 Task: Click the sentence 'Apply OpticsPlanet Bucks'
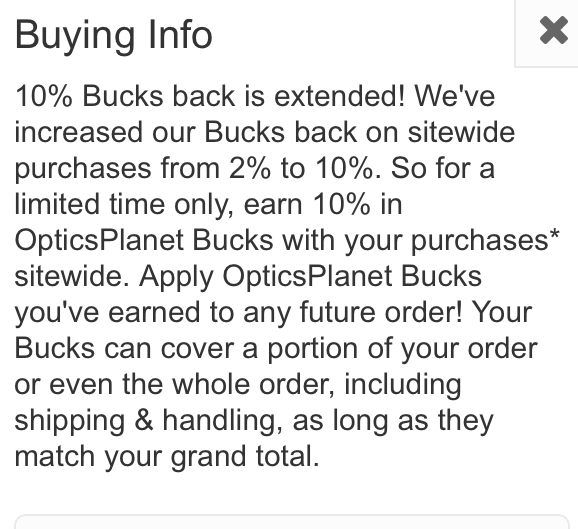(310, 276)
